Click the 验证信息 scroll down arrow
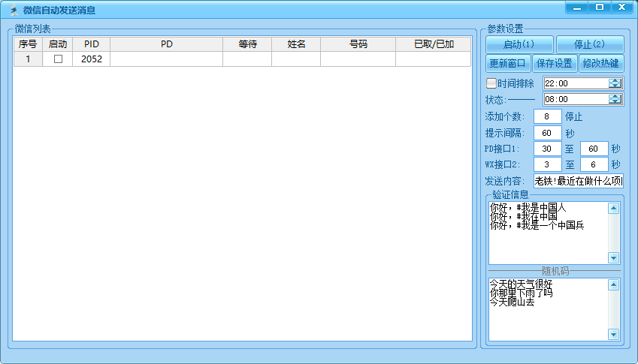 (614, 257)
